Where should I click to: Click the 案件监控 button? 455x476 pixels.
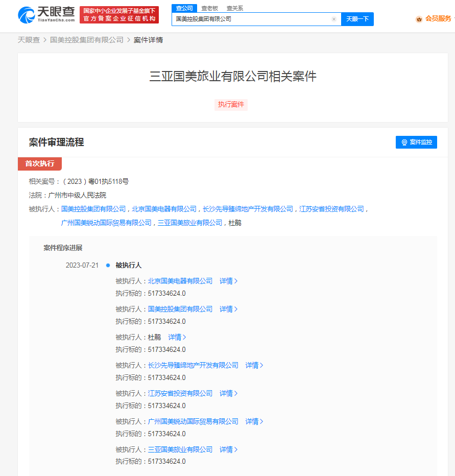pos(416,142)
